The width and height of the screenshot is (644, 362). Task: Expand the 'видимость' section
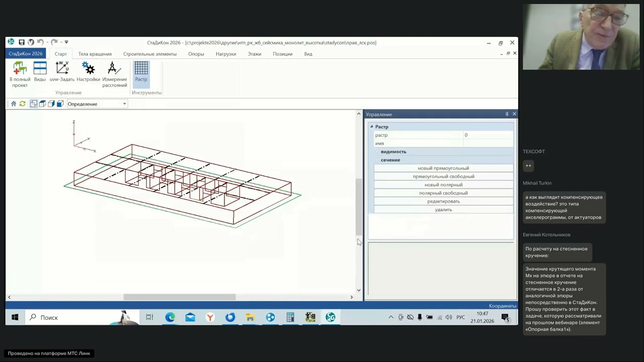[x=376, y=151]
